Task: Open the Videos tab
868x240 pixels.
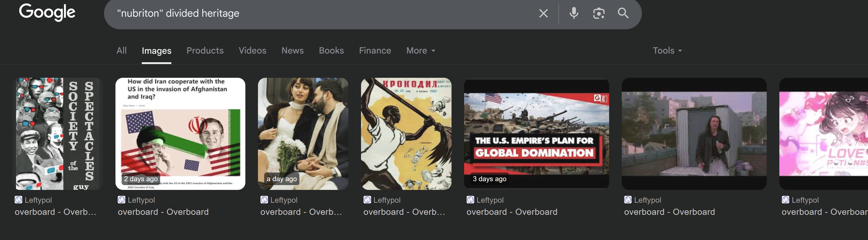Action: tap(253, 51)
